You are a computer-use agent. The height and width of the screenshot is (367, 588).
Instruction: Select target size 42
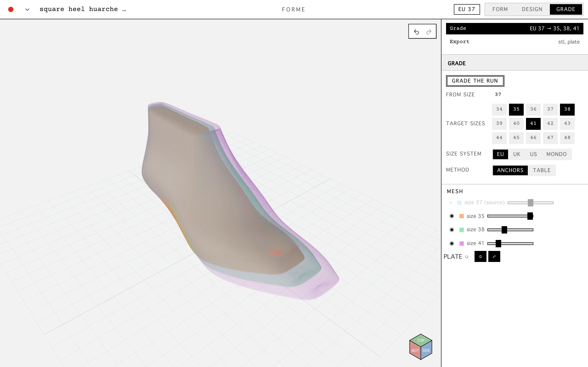pos(550,123)
